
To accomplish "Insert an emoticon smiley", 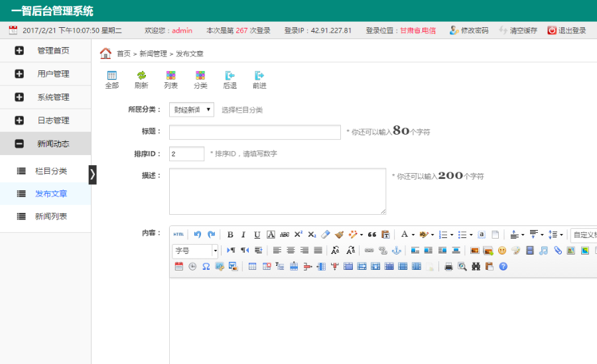I will pyautogui.click(x=502, y=250).
